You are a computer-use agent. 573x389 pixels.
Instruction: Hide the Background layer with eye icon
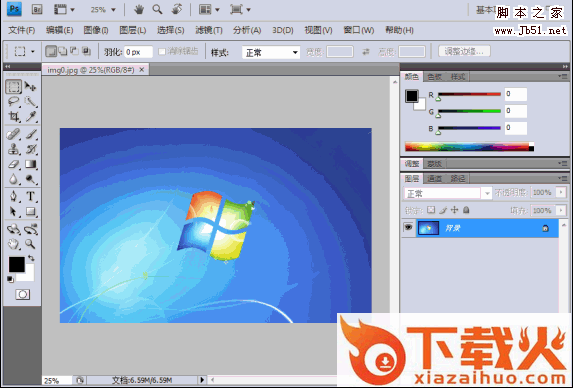[408, 228]
